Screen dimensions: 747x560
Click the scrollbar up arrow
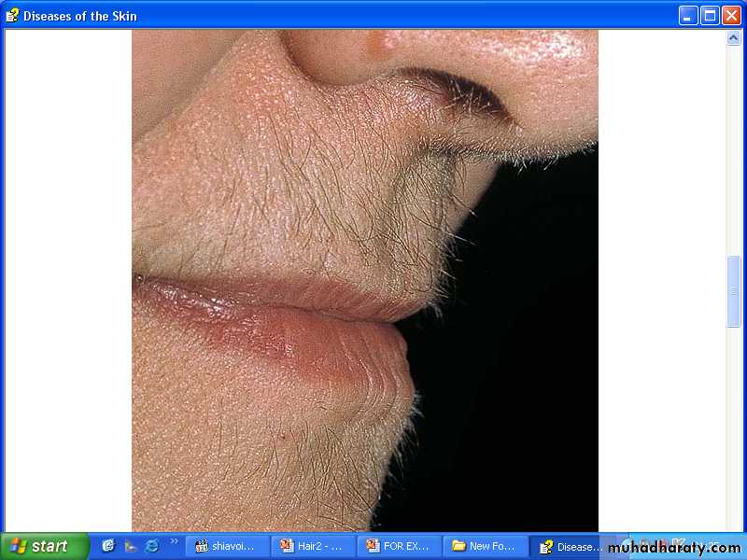734,37
